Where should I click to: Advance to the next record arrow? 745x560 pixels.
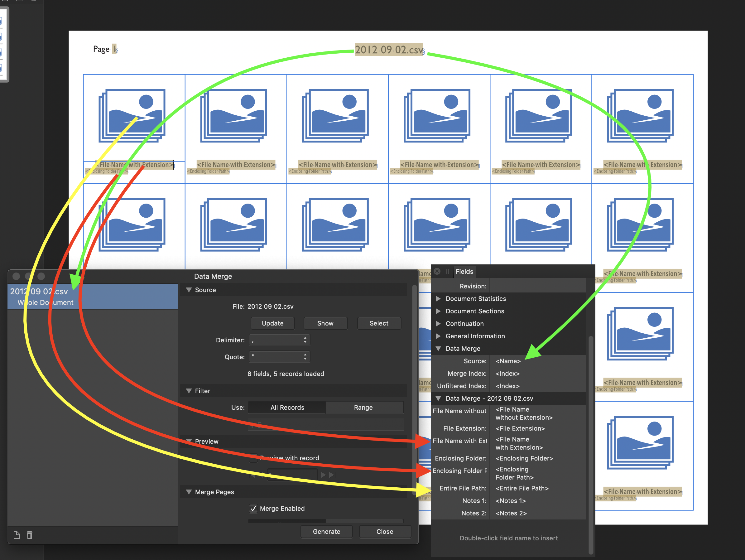323,475
